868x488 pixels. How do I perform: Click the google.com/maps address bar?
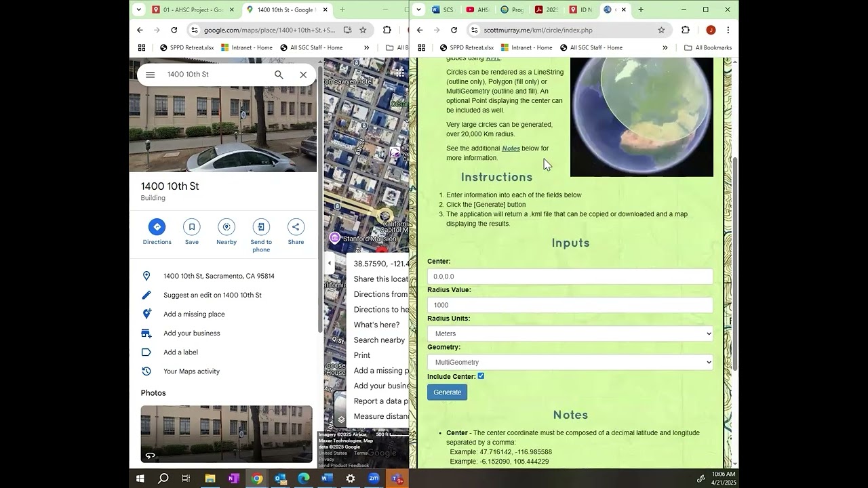coord(270,30)
